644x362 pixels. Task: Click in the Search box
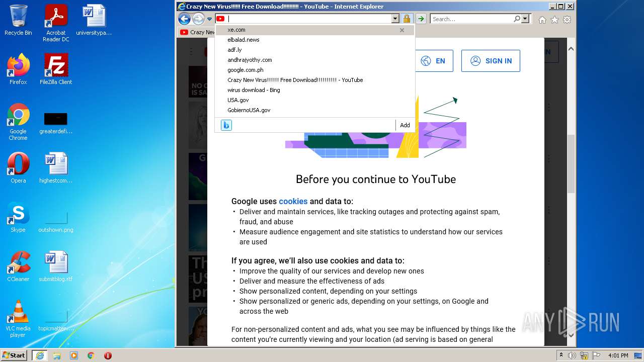click(x=471, y=19)
